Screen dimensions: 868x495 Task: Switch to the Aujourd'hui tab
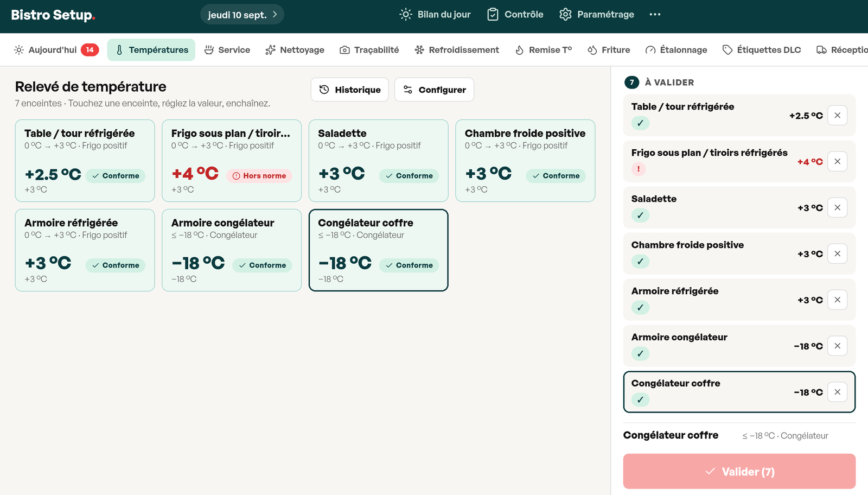click(56, 50)
